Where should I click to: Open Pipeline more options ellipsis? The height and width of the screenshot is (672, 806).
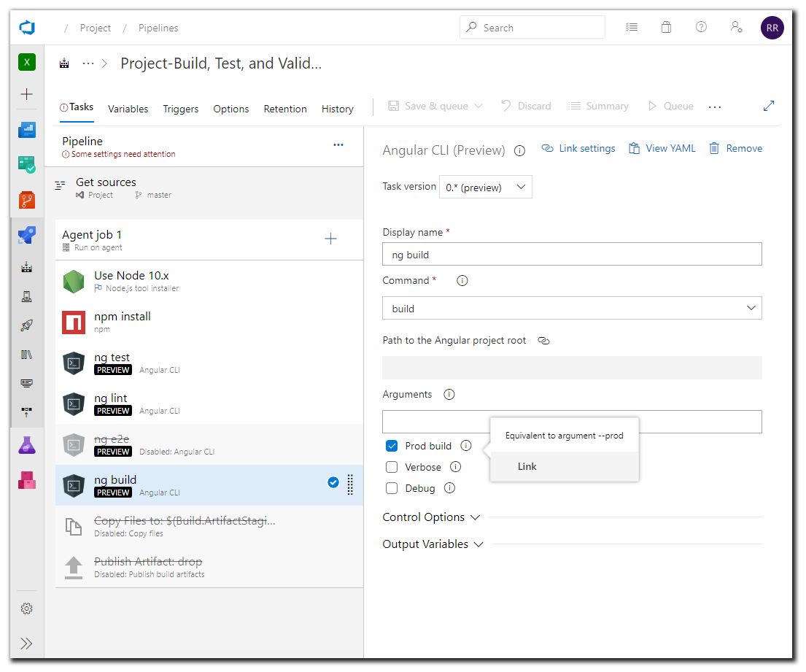338,145
